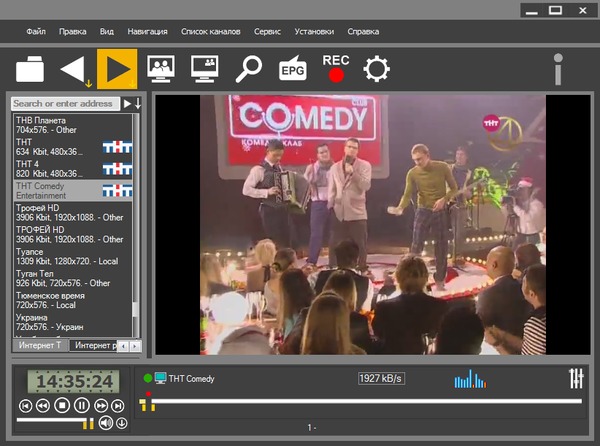
Task: Click the magnifying glass search icon
Action: point(248,69)
